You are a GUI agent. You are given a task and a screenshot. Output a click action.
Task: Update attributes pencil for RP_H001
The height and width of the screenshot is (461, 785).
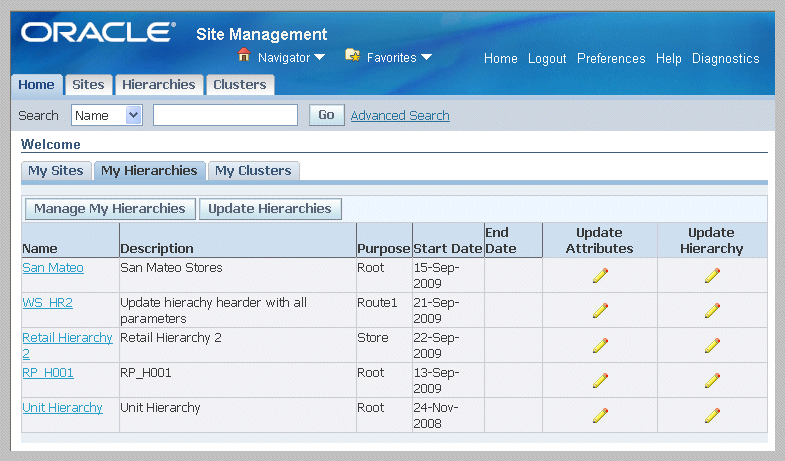point(600,380)
